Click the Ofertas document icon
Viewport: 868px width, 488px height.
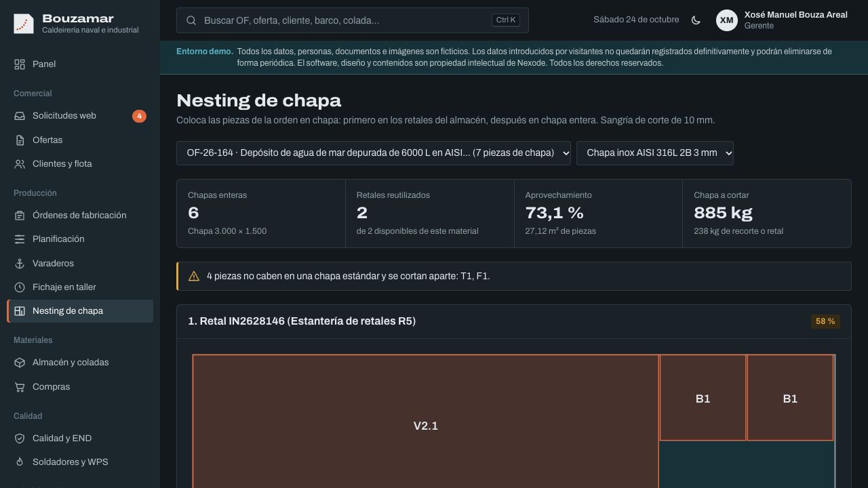20,140
